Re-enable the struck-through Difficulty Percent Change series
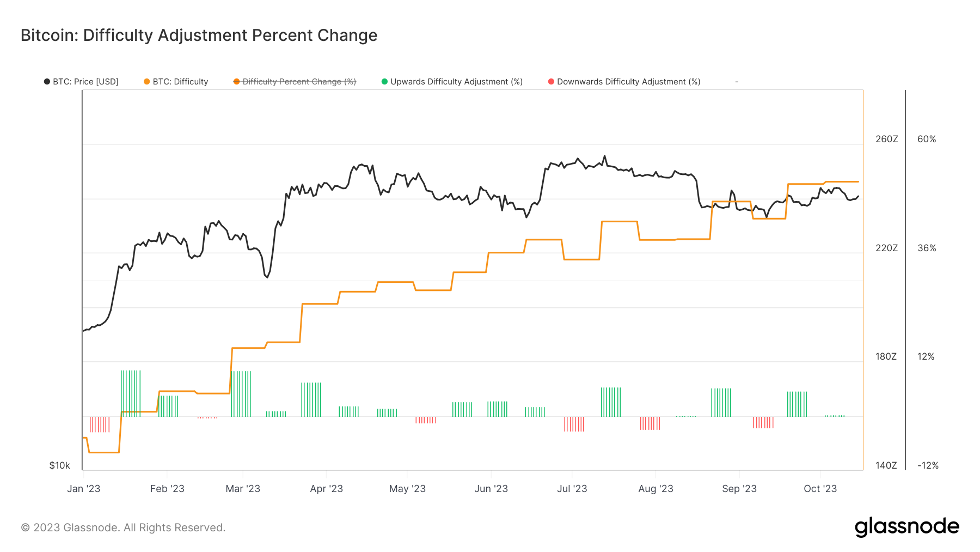980x552 pixels. click(295, 82)
